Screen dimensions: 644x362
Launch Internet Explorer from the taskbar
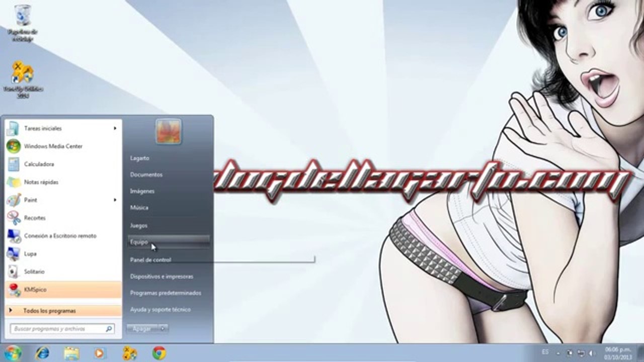tap(42, 353)
